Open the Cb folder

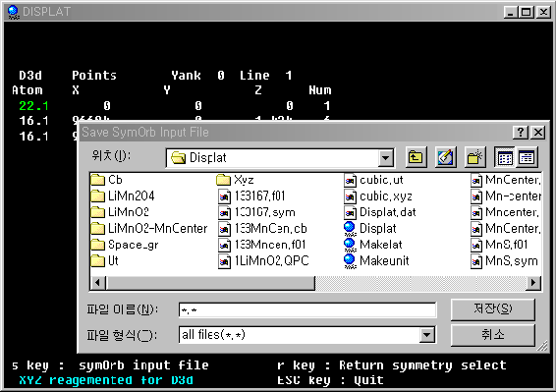107,180
